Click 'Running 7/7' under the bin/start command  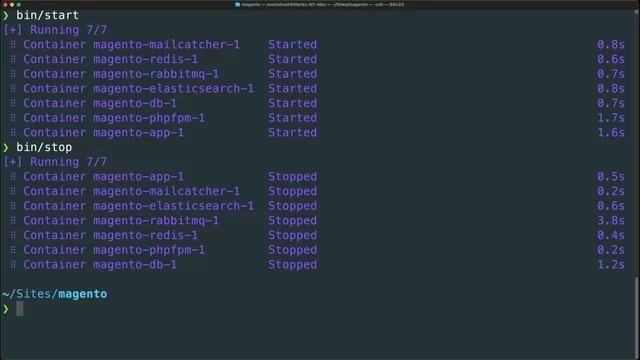coord(68,30)
